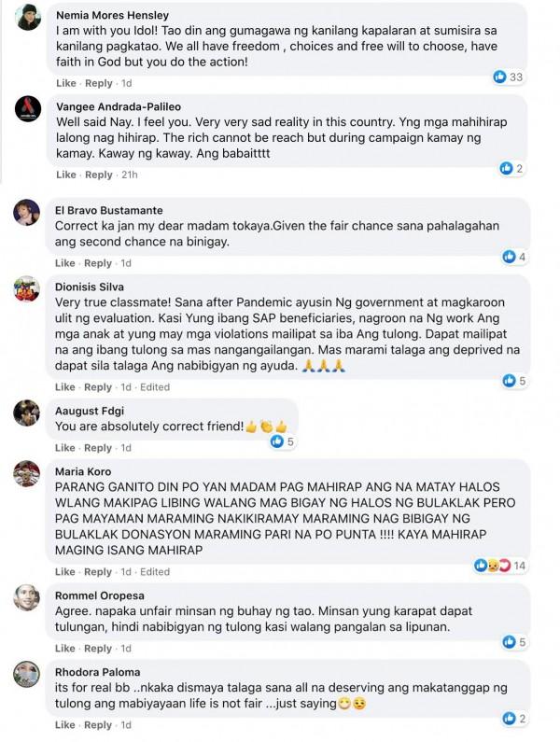
Task: Open Nemia Mores Hensley's profile picture
Action: [x=28, y=17]
